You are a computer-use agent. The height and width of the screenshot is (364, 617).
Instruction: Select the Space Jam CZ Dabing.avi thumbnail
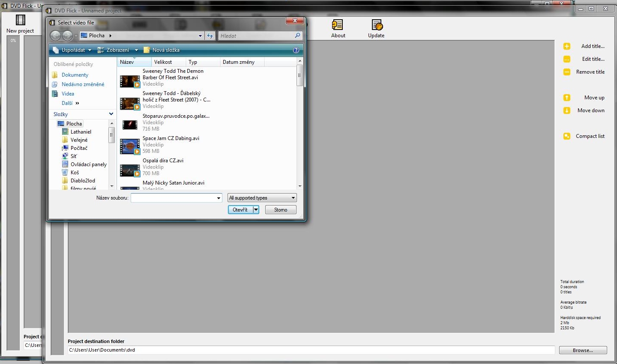point(130,146)
